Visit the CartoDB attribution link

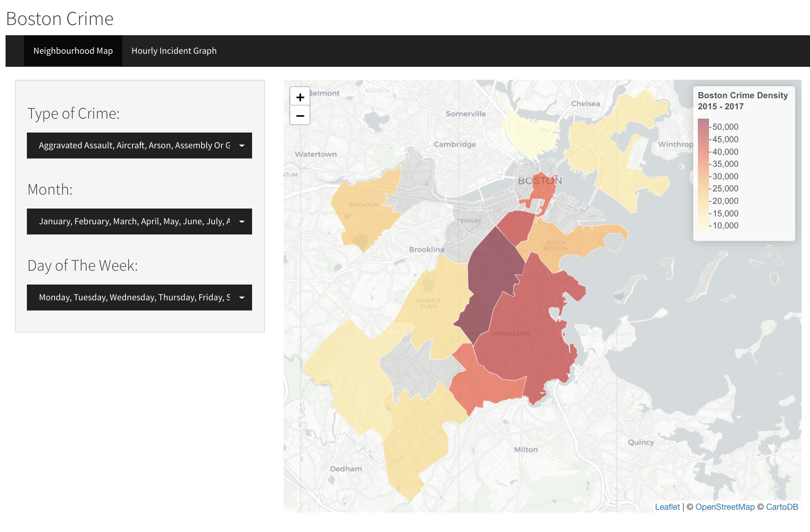[x=782, y=507]
